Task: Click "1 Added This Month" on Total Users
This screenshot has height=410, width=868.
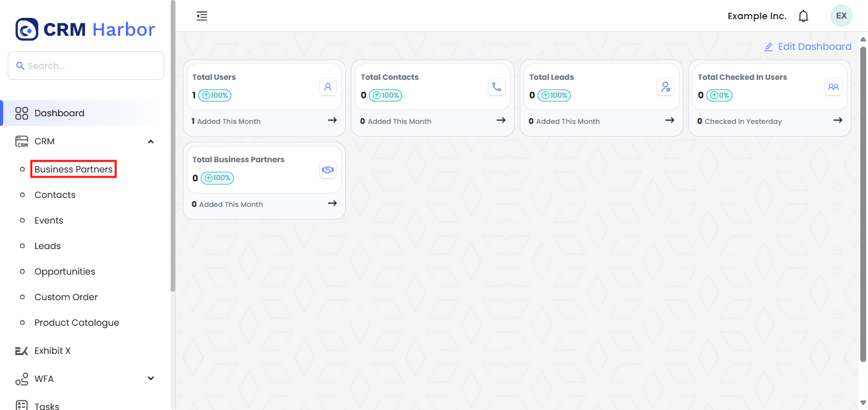Action: (226, 121)
